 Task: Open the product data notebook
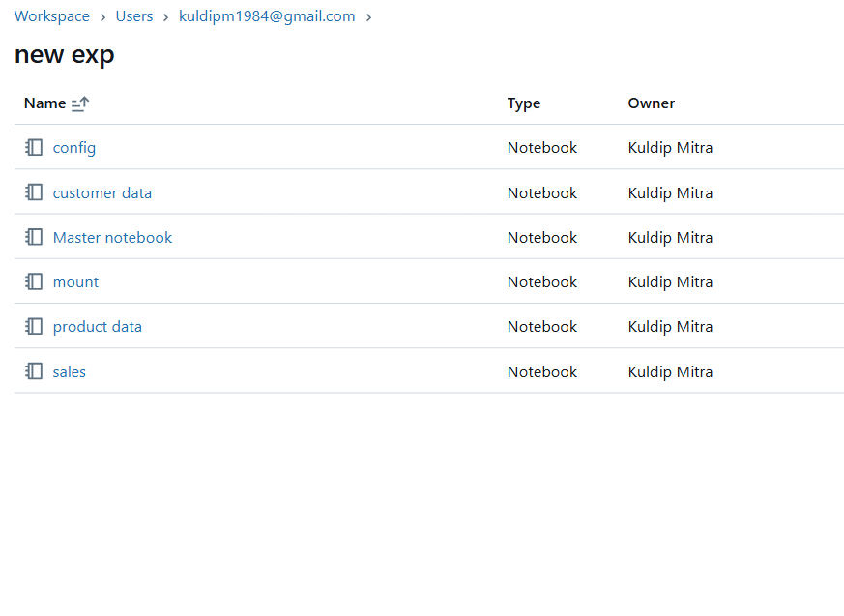pyautogui.click(x=97, y=327)
